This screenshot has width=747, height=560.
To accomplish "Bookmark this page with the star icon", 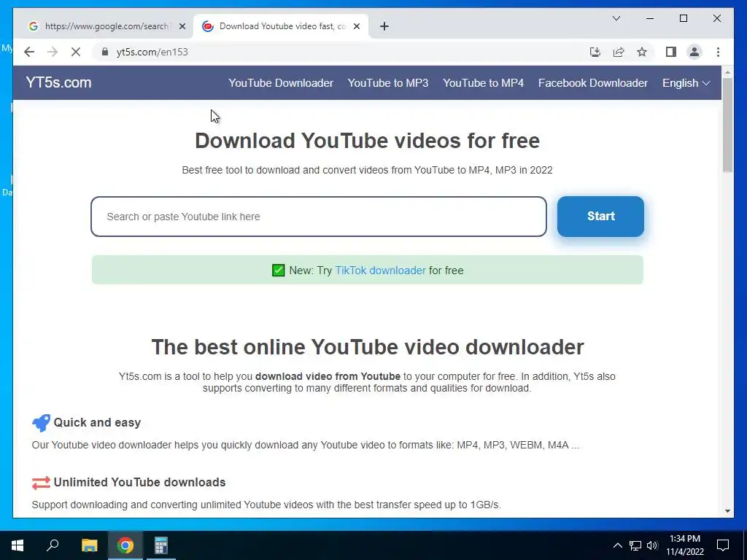I will (x=642, y=52).
